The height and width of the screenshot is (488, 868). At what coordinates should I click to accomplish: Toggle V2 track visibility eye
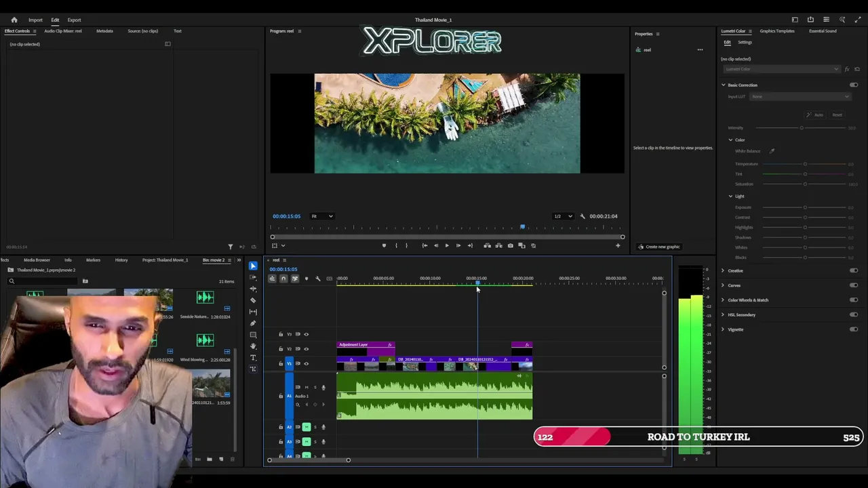pyautogui.click(x=306, y=349)
